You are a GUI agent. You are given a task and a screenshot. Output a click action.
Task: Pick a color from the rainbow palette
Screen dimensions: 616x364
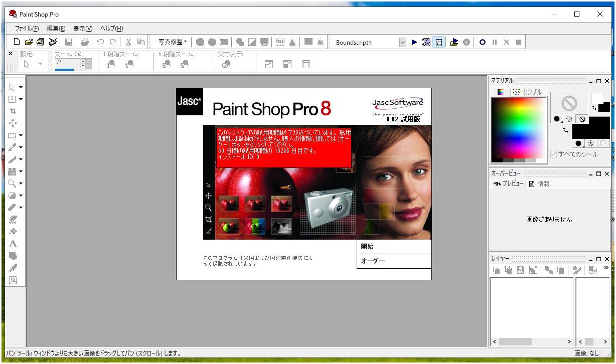point(519,127)
